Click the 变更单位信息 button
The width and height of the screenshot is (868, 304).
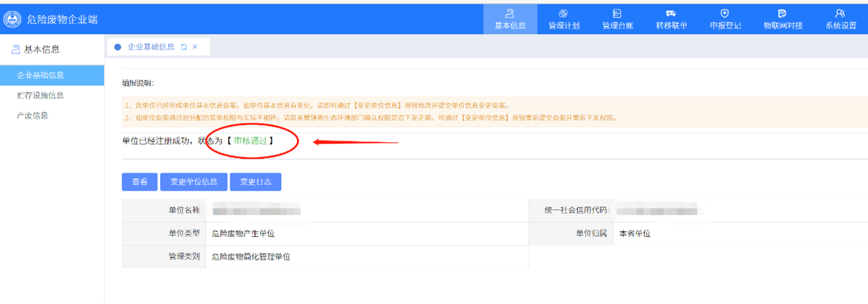194,182
